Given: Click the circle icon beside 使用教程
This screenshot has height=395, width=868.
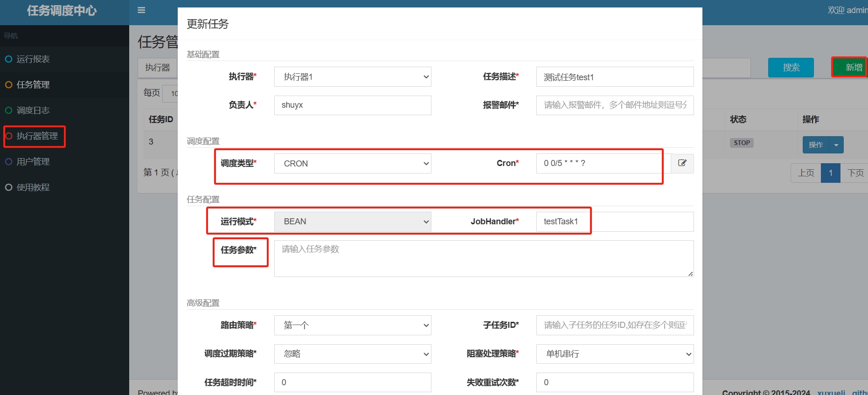Looking at the screenshot, I should point(8,187).
